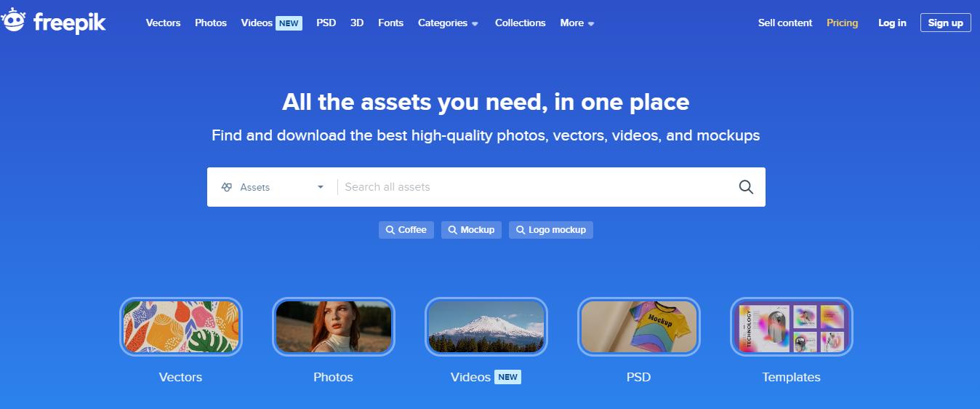Expand the More menu
The width and height of the screenshot is (980, 409).
577,23
